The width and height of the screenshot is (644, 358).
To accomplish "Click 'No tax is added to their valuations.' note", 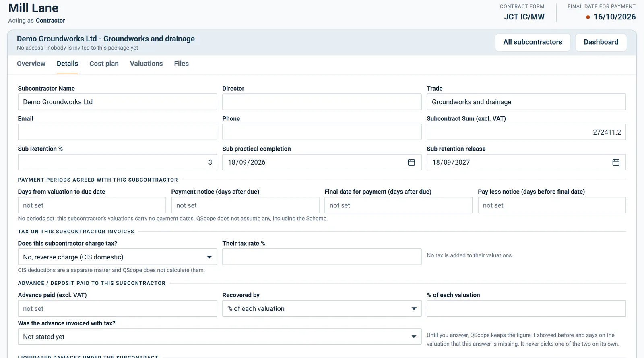I will click(470, 255).
